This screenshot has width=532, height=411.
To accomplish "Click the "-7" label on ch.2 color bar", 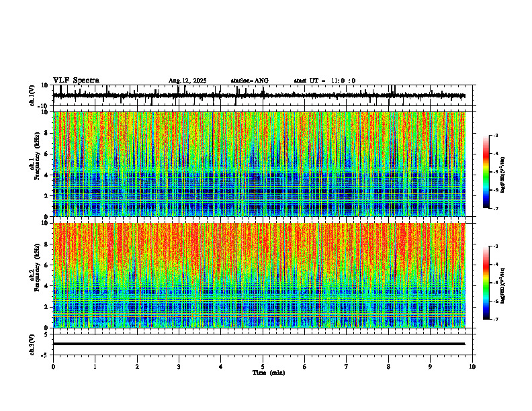I will (496, 319).
